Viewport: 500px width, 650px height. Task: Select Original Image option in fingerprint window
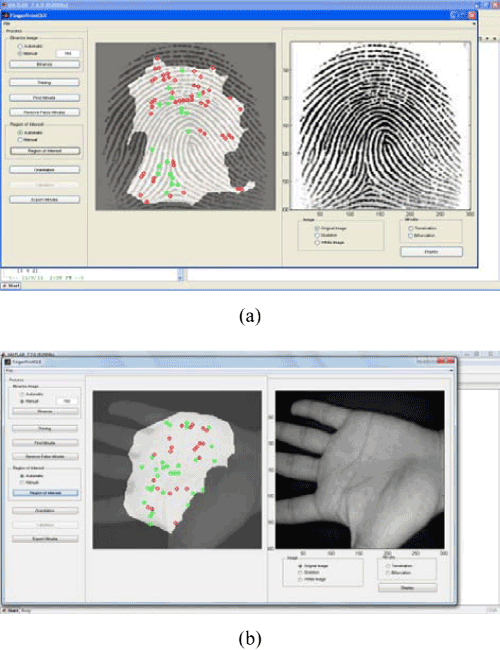pos(317,228)
